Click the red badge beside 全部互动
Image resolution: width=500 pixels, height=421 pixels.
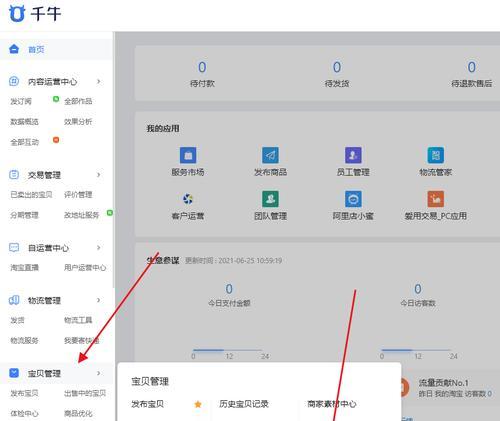(x=56, y=140)
